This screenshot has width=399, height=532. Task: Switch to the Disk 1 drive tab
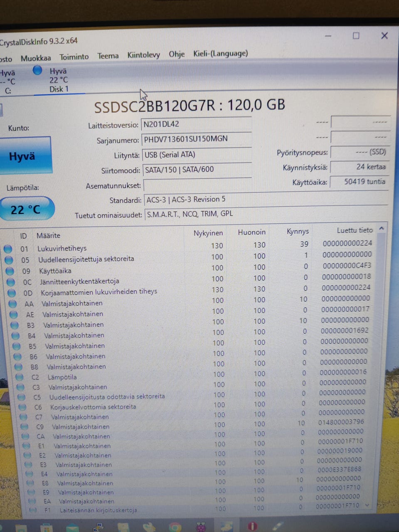pyautogui.click(x=59, y=80)
